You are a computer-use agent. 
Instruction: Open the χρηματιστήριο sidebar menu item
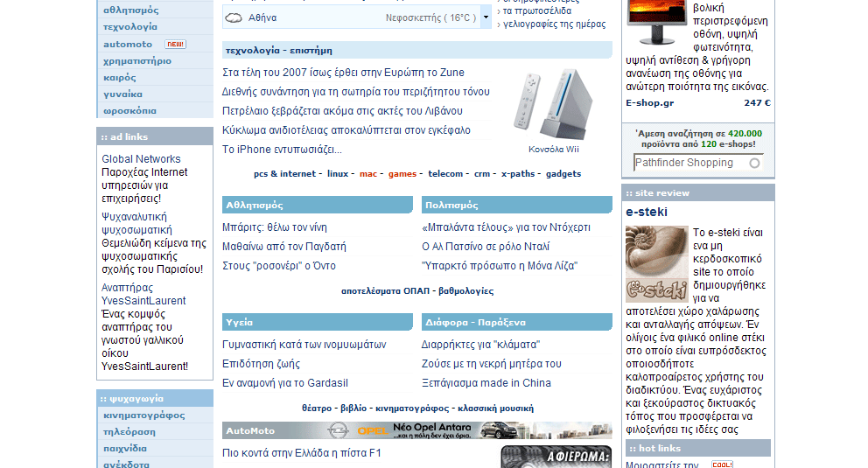pos(137,61)
